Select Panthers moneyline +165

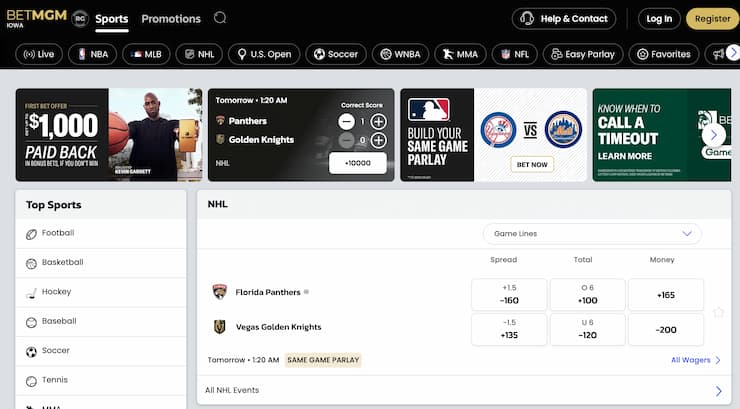(x=666, y=294)
